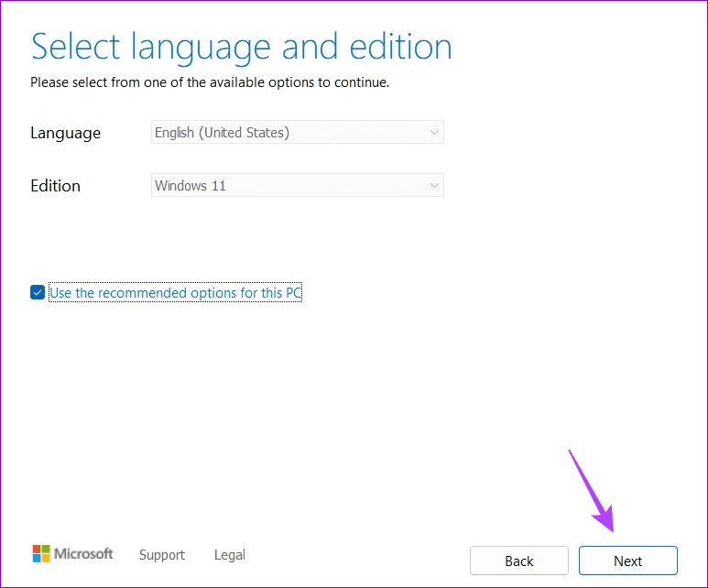The image size is (708, 588).
Task: Open the Support link
Action: click(x=161, y=555)
